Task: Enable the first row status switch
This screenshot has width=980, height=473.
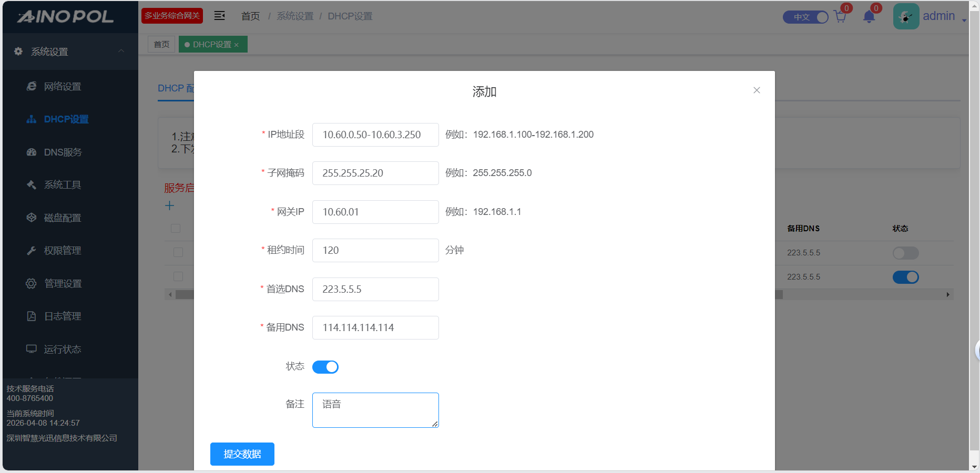Action: (x=905, y=253)
